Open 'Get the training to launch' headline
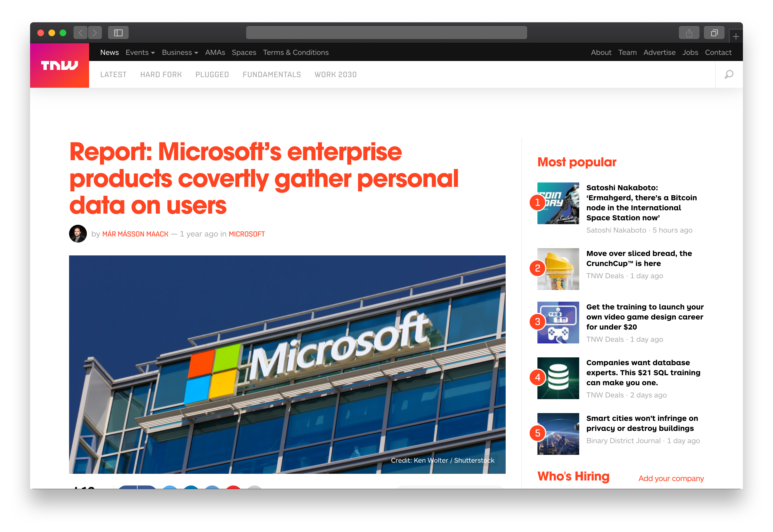This screenshot has width=773, height=532. (x=645, y=317)
